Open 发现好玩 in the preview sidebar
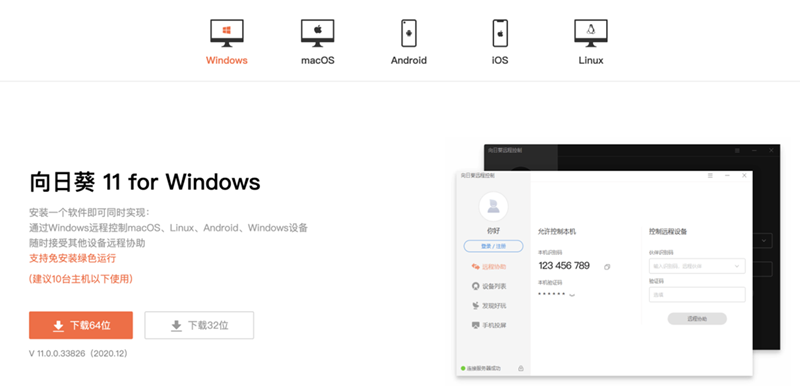The width and height of the screenshot is (800, 391). click(x=489, y=306)
